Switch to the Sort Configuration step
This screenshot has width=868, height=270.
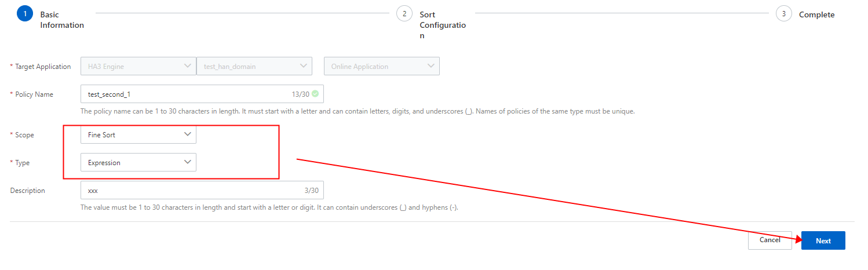click(442, 25)
